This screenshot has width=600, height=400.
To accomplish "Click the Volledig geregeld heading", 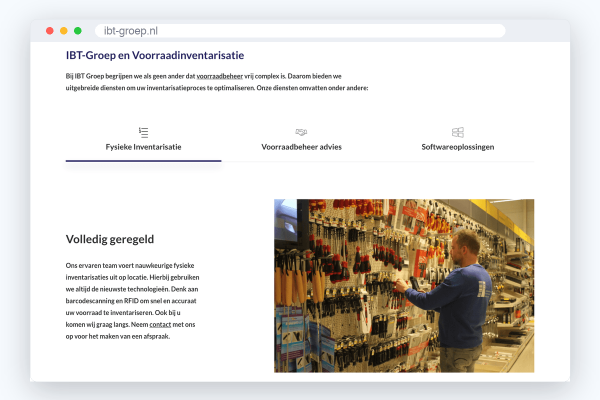I will point(110,239).
